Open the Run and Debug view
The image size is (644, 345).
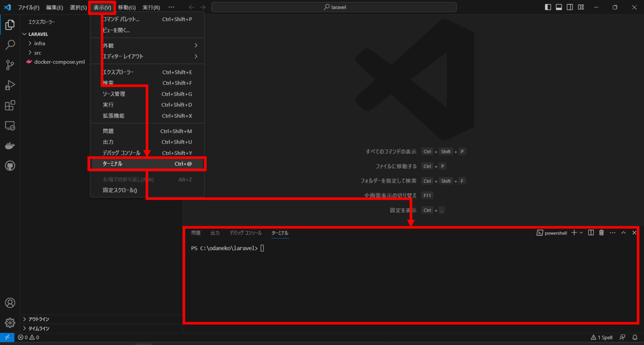tap(10, 85)
